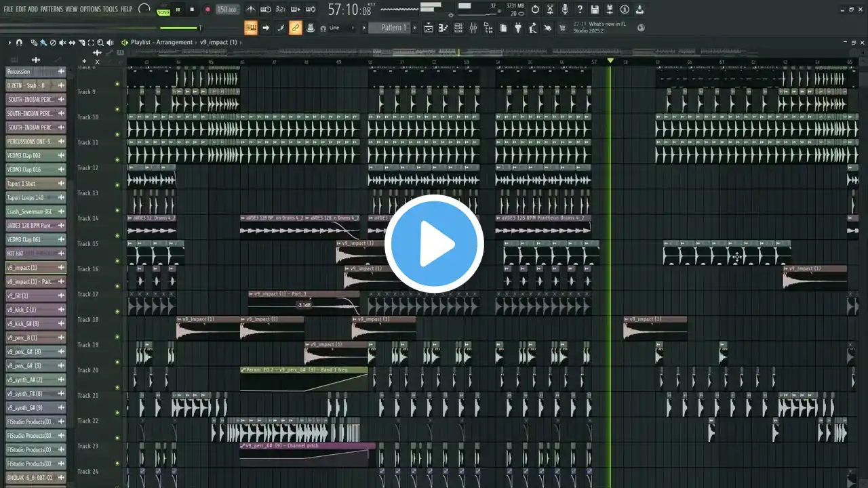Select Tapori 1 Shot in the picker
The height and width of the screenshot is (488, 868).
(36, 184)
